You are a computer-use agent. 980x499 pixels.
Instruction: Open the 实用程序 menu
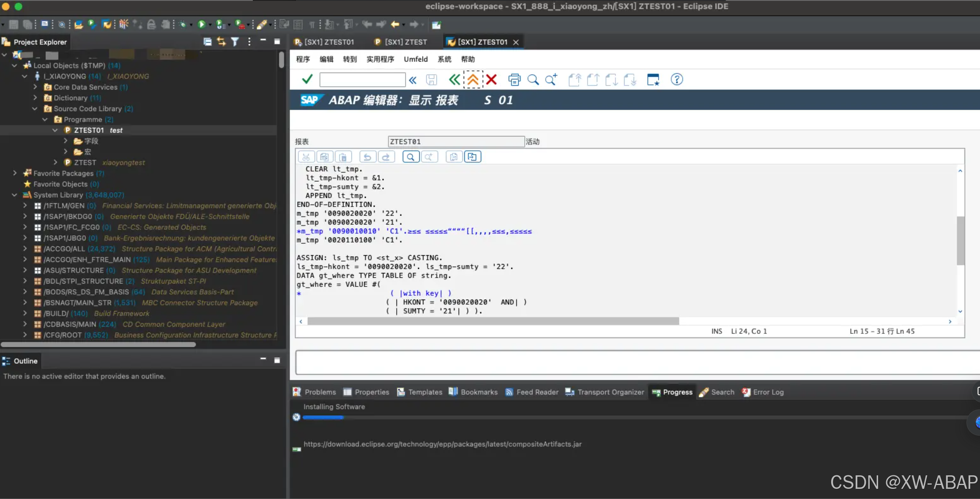[380, 59]
